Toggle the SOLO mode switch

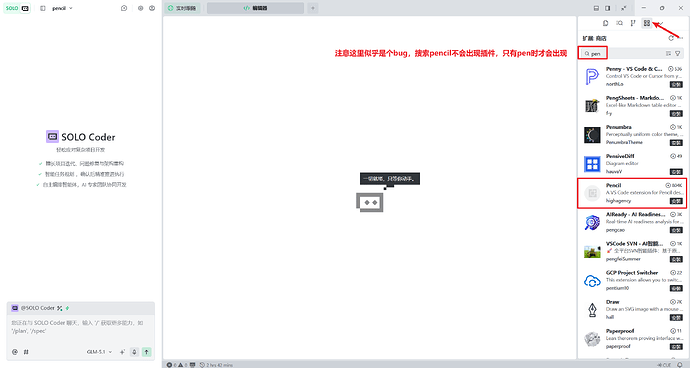(17, 8)
